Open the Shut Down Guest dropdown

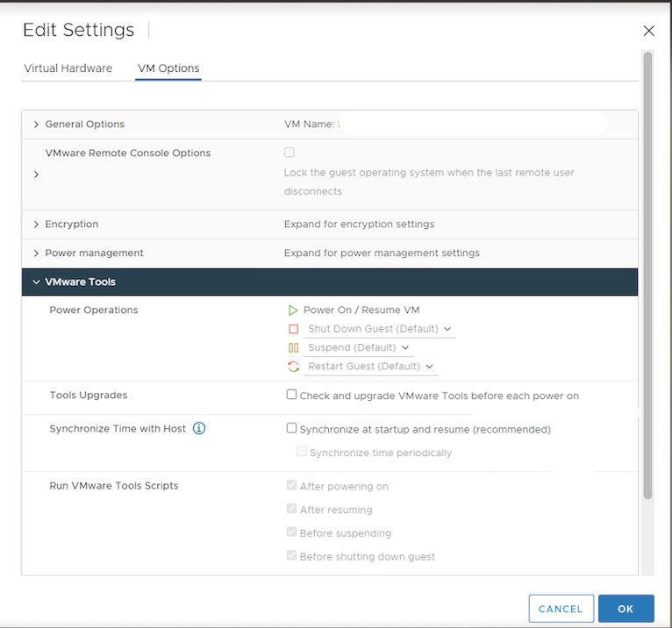[379, 330]
